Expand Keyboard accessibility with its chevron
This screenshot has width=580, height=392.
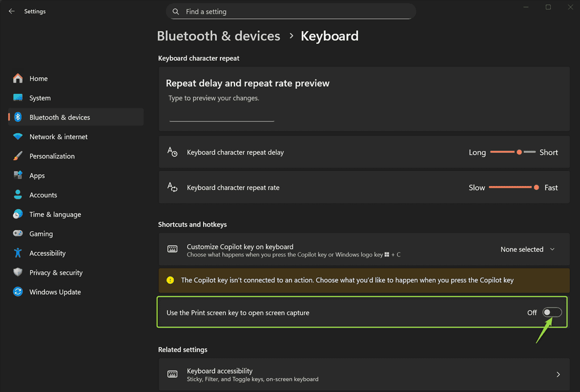[x=558, y=374]
